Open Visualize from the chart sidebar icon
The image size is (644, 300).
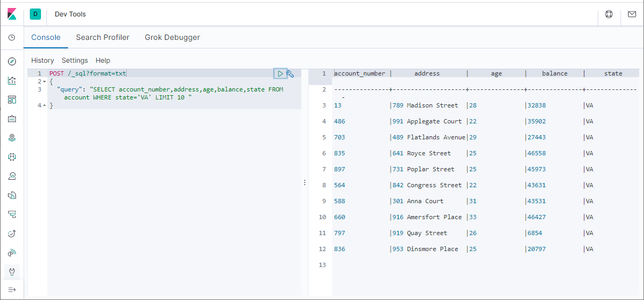[12, 80]
